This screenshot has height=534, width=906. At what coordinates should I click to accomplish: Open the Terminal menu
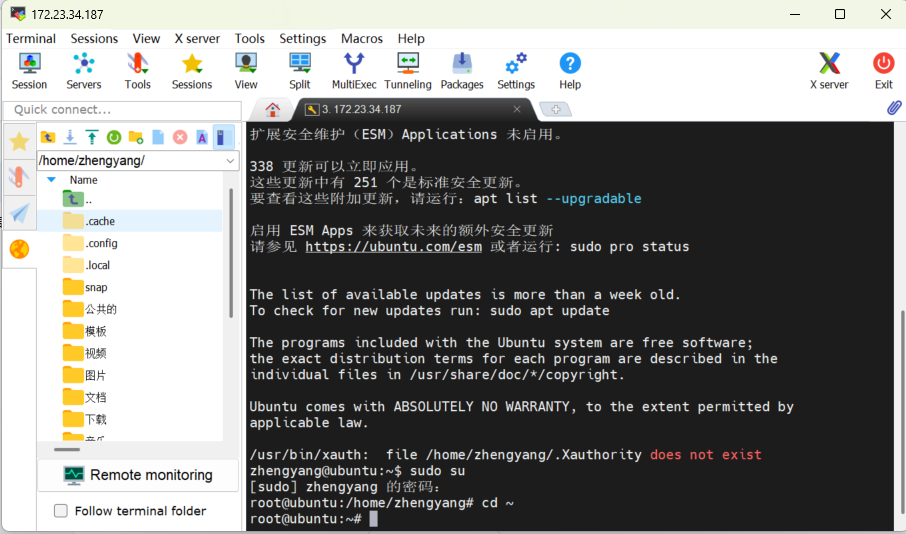click(31, 39)
